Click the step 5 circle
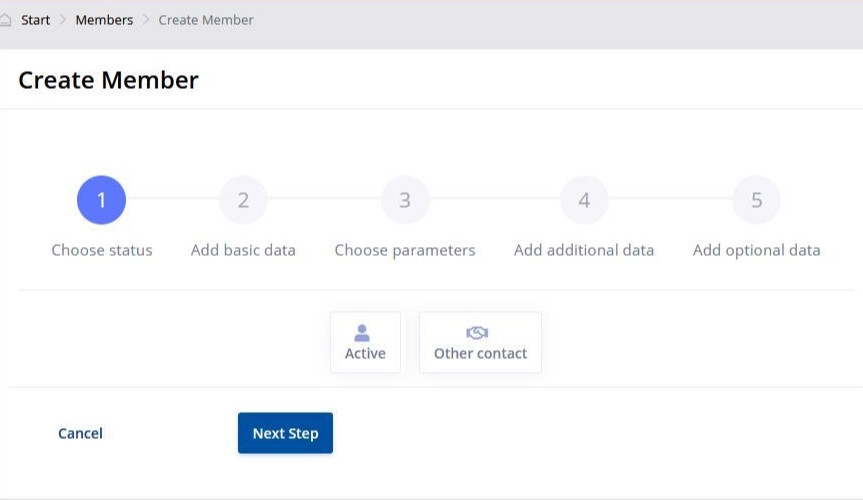This screenshot has height=500, width=863. tap(756, 201)
